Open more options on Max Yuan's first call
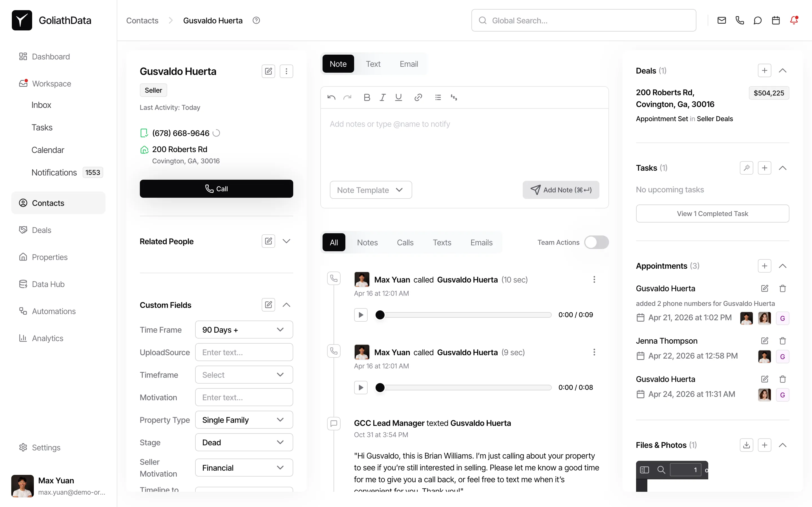 (594, 279)
